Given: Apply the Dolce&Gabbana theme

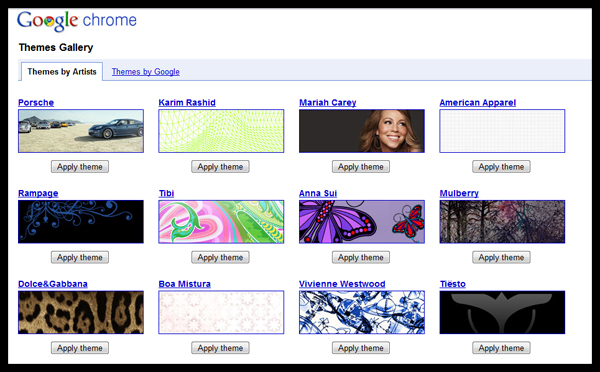Looking at the screenshot, I should (80, 348).
